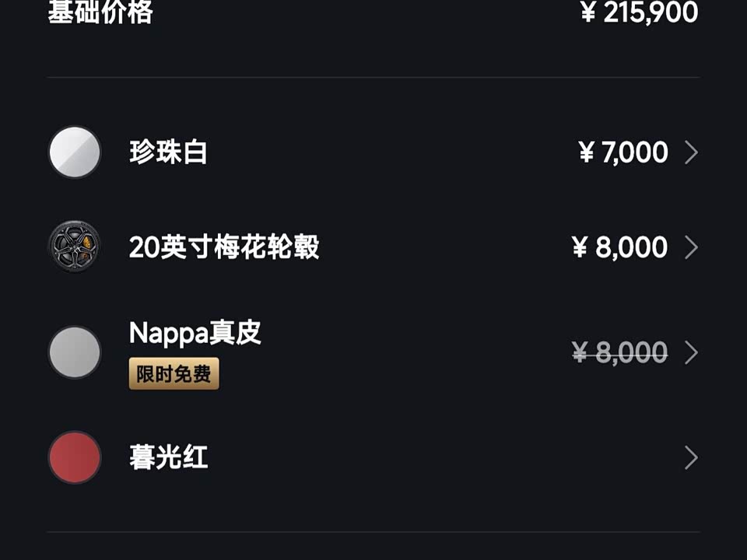Image resolution: width=747 pixels, height=560 pixels.
Task: Tap the gray Nappa真皮 interior swatch
Action: (75, 352)
